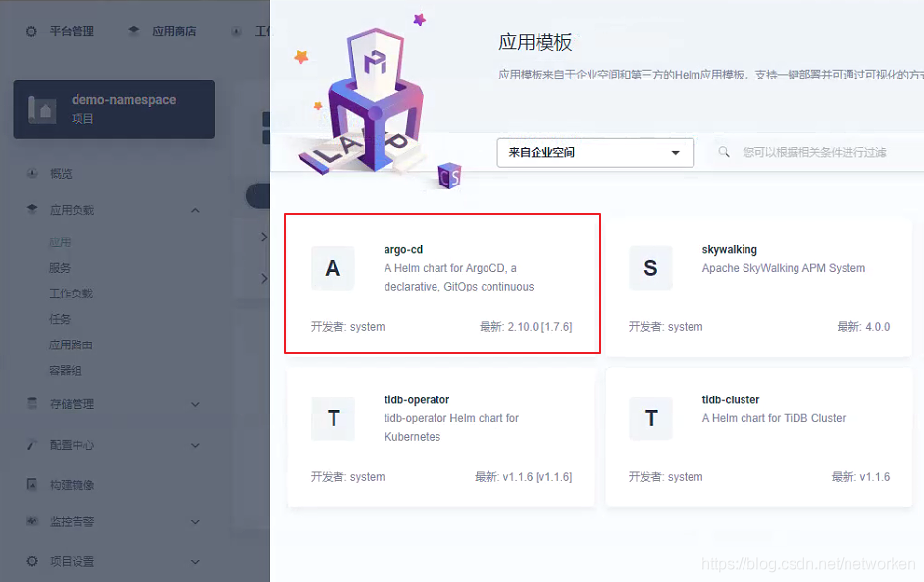This screenshot has height=582, width=924.
Task: Go to 服务 in the sidebar
Action: pos(60,268)
